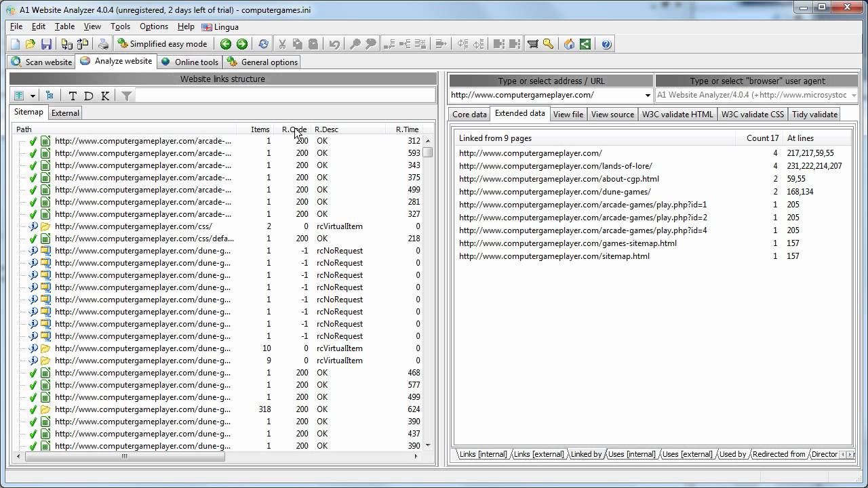The image size is (868, 488).
Task: Select the computergameplayer.com/css/ folder row
Action: pyautogui.click(x=217, y=226)
